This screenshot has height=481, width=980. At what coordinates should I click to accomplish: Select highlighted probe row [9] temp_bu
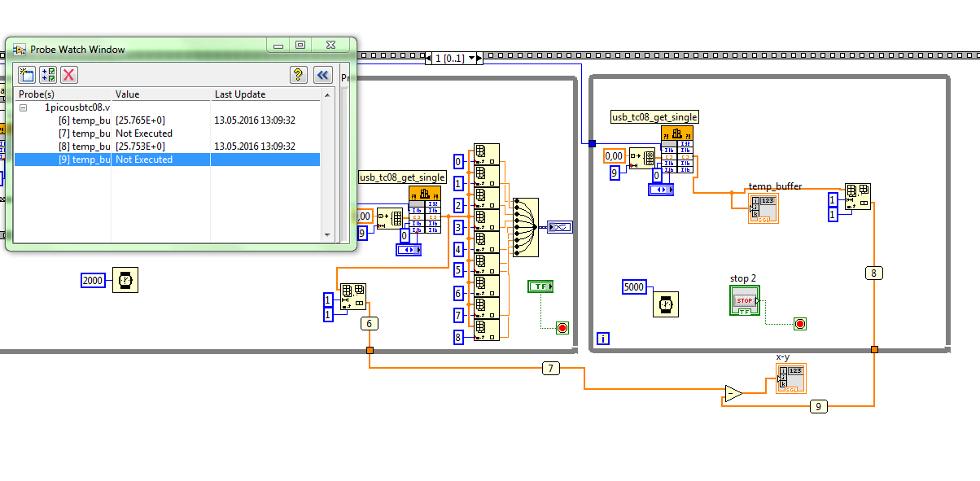point(167,160)
